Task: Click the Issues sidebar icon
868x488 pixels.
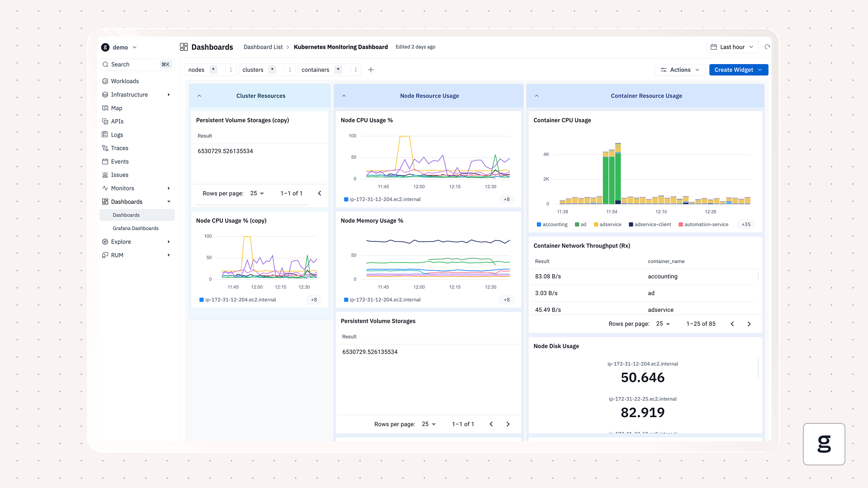Action: point(105,175)
